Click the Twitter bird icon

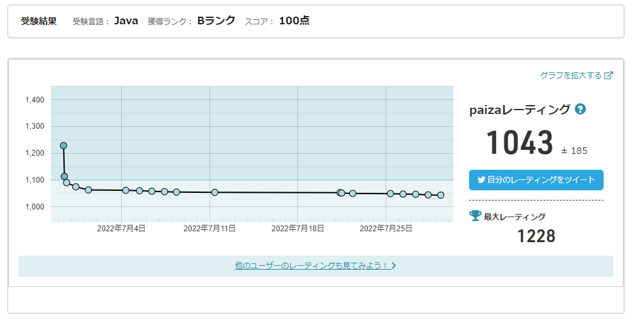pos(480,180)
